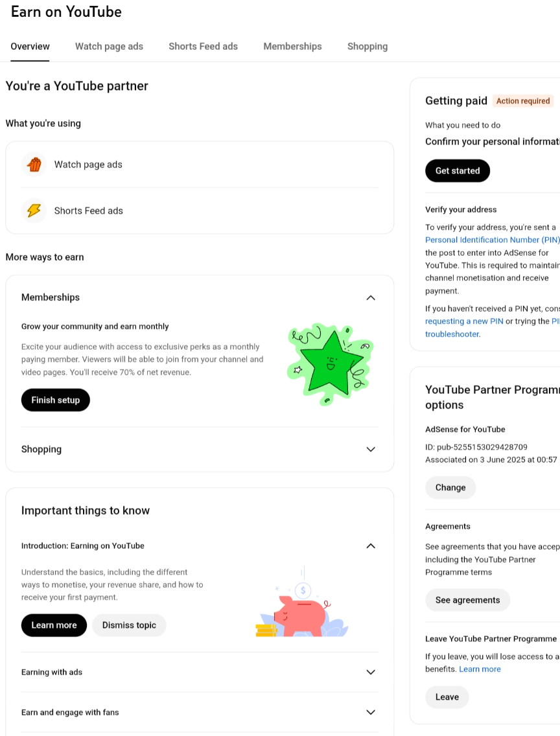Click the Shorts Feed ads lightning icon
Viewport: 560px width, 736px height.
tap(34, 211)
